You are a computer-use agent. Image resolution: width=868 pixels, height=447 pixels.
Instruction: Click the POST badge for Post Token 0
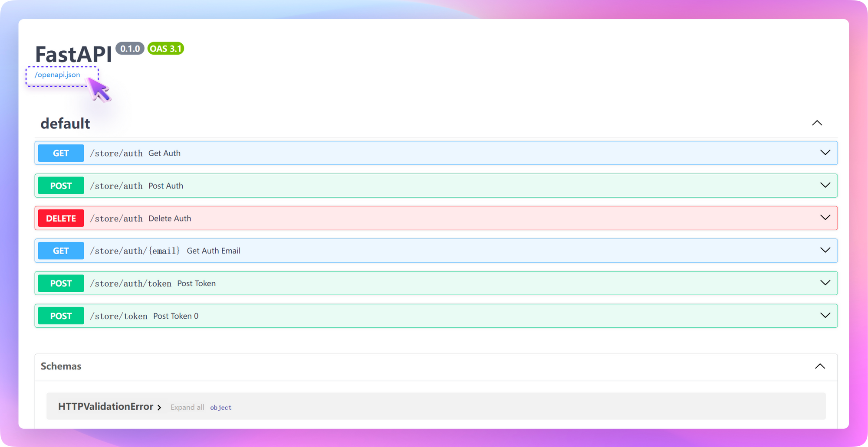61,316
